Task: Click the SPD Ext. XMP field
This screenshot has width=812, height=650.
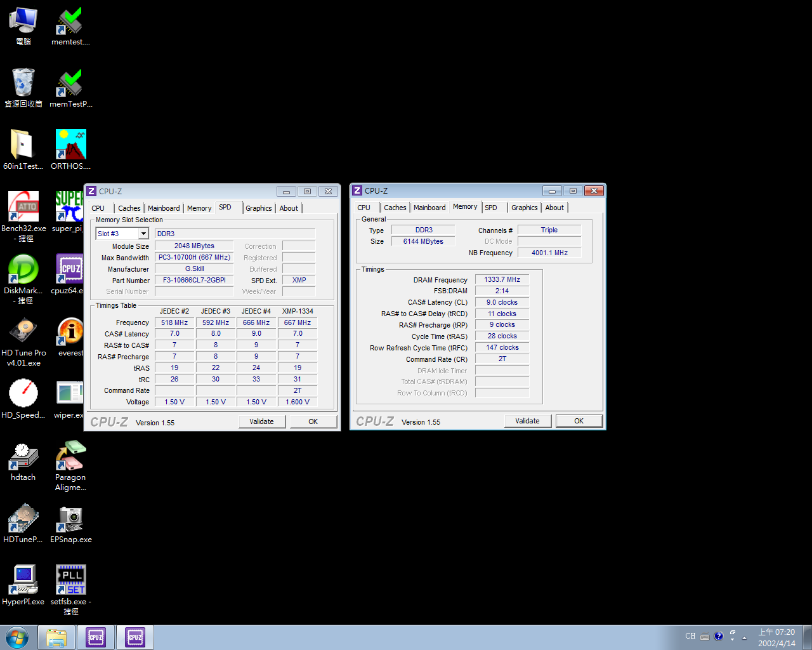Action: tap(299, 280)
